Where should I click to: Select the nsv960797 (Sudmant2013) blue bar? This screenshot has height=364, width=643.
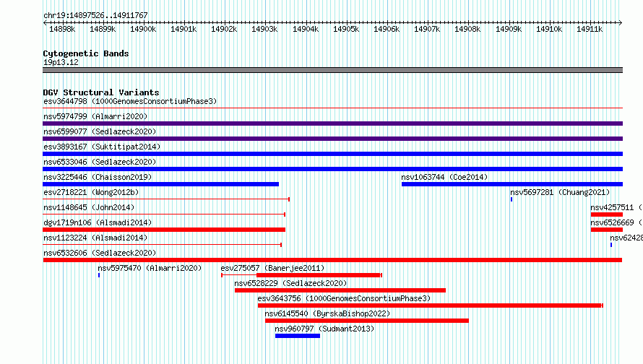pyautogui.click(x=298, y=336)
